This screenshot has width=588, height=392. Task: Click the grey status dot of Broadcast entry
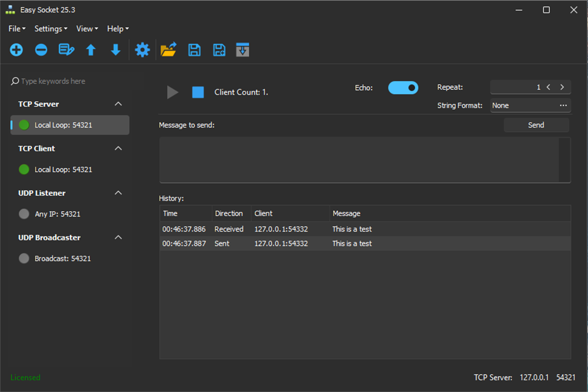click(x=24, y=259)
